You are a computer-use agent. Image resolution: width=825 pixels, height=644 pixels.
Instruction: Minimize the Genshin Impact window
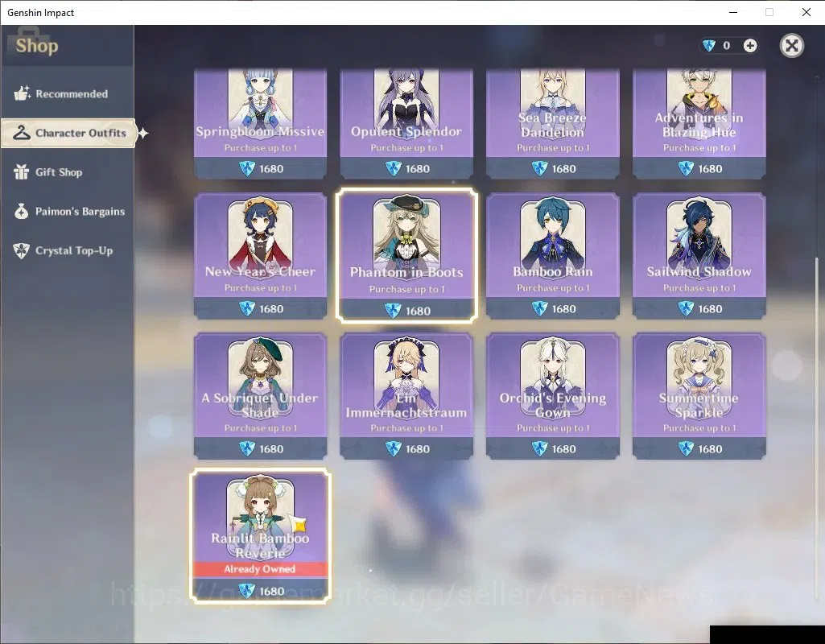point(733,12)
